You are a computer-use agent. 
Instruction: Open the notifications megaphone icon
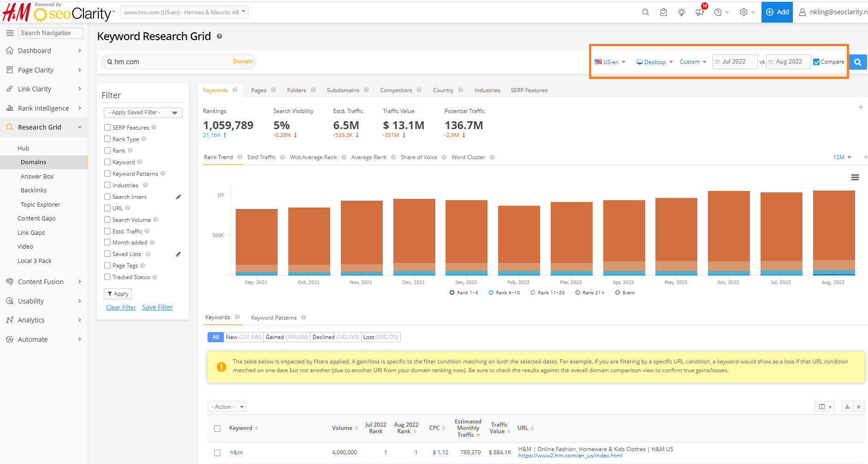700,12
